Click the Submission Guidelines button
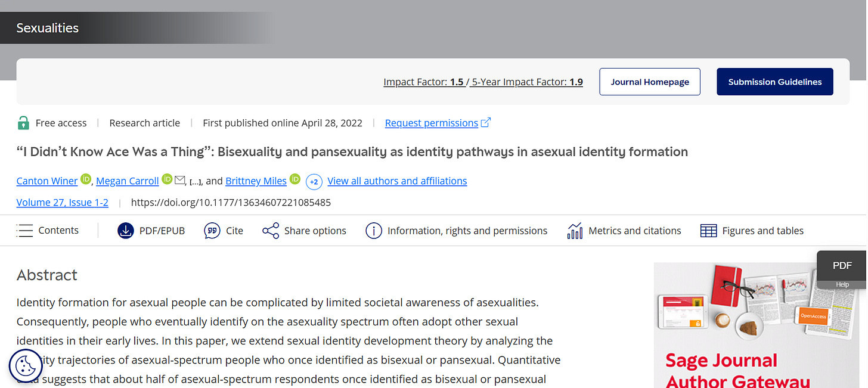Viewport: 868px width, 388px height. pyautogui.click(x=774, y=82)
